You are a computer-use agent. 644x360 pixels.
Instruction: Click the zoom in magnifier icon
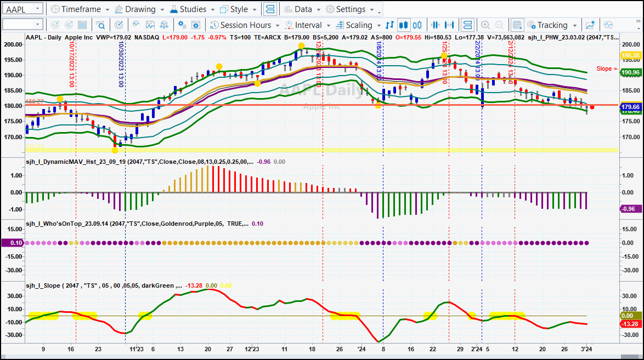tap(485, 25)
